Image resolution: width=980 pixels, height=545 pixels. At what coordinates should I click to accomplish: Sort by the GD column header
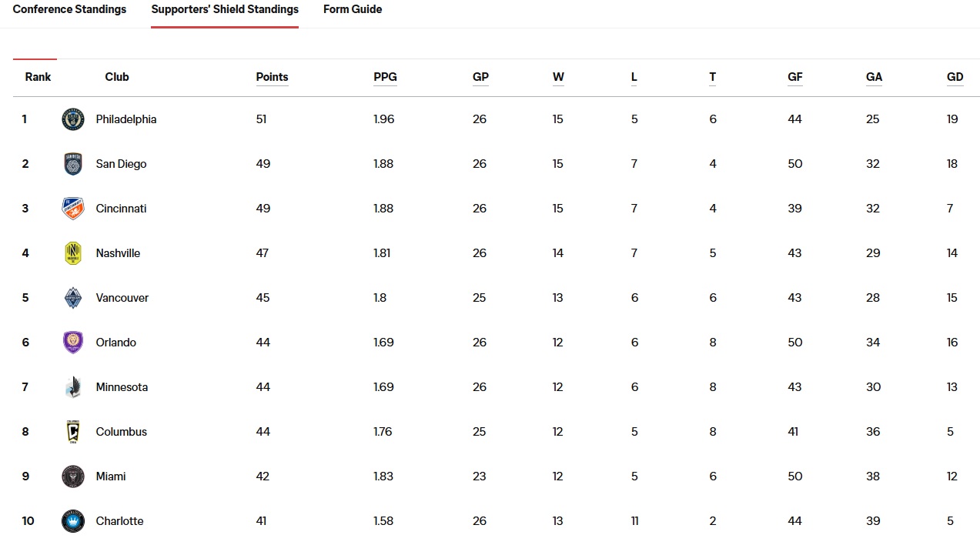pyautogui.click(x=955, y=77)
